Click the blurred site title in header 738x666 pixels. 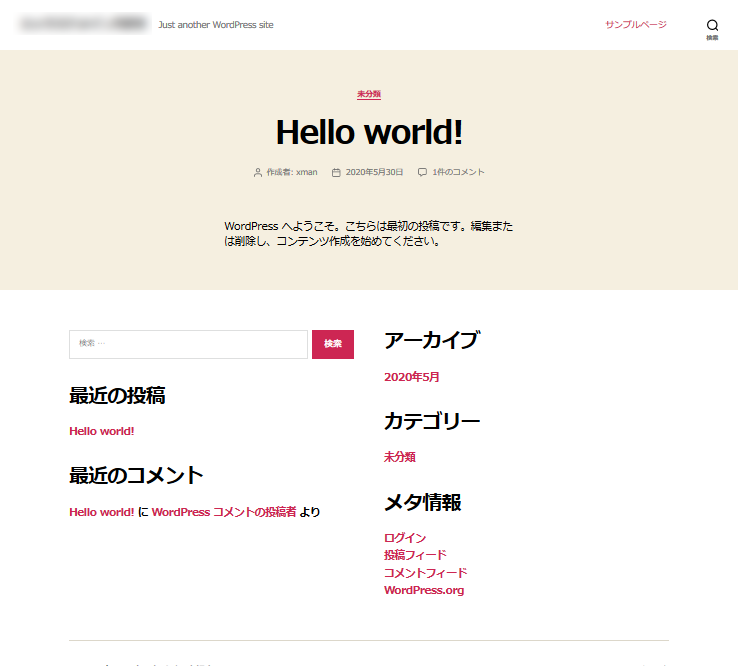click(x=84, y=24)
